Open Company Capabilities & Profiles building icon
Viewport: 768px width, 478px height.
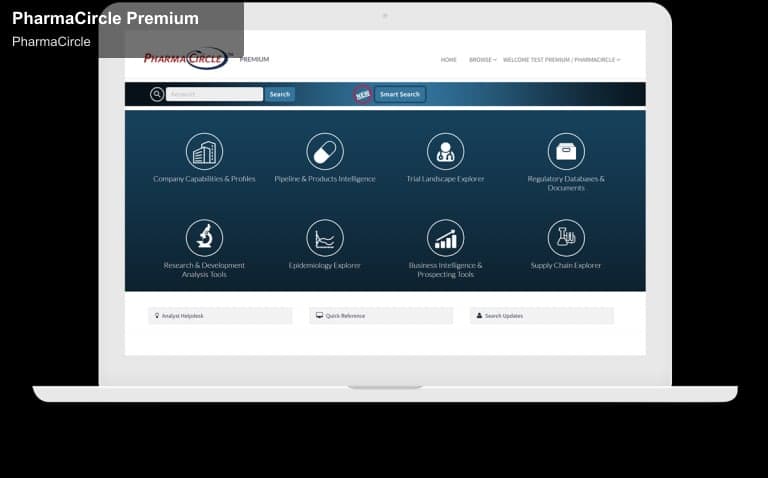pos(204,151)
